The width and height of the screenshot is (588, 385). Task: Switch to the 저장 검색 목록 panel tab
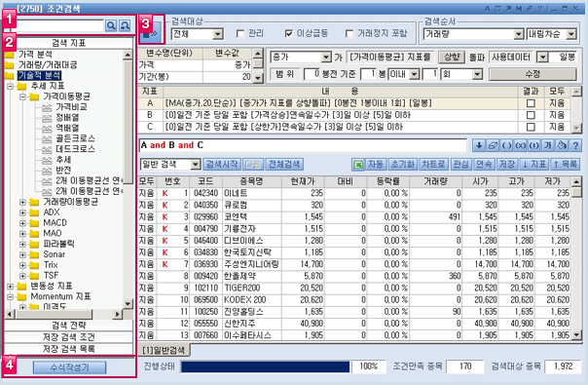[x=68, y=349]
